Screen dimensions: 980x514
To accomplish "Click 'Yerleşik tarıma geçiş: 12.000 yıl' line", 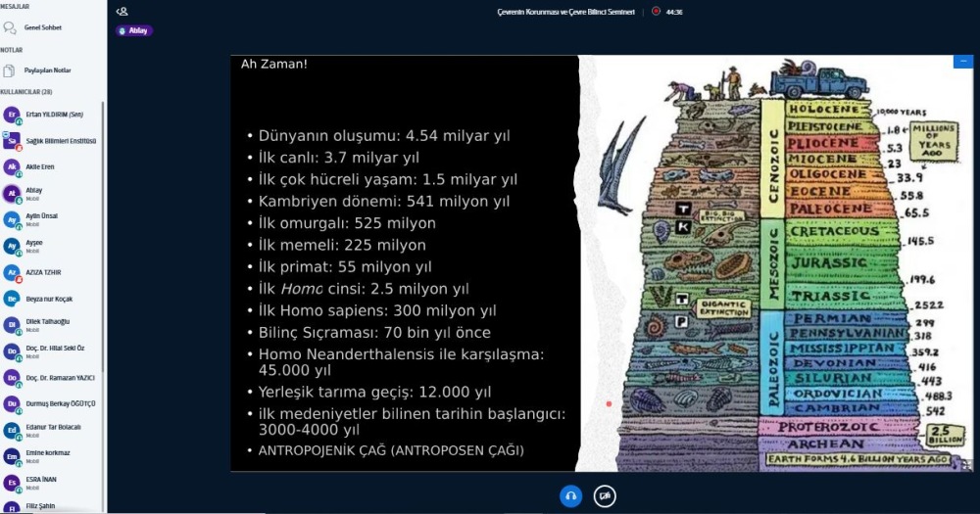I will (375, 392).
